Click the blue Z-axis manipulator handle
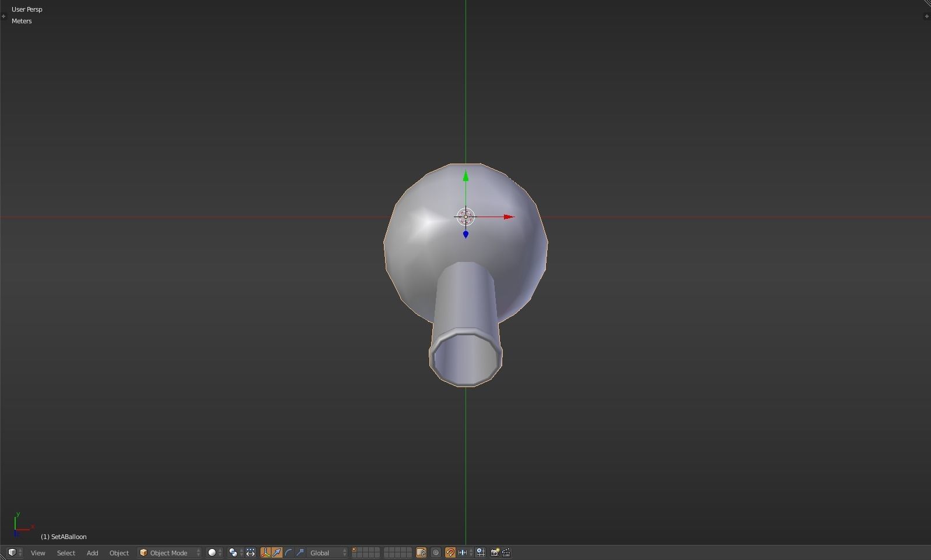The image size is (931, 560). tap(465, 235)
